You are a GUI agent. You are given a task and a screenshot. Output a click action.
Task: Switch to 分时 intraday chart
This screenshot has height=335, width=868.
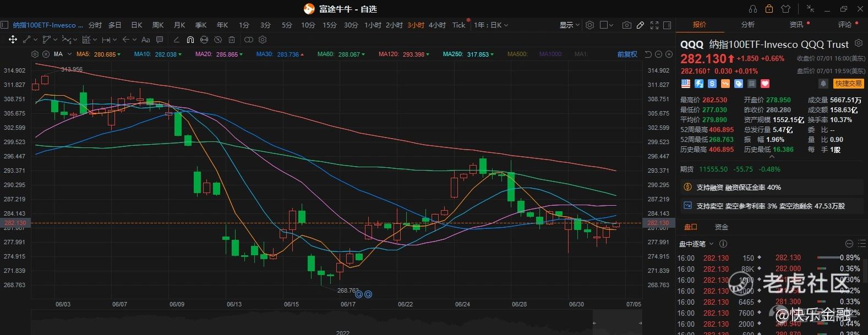[x=95, y=25]
